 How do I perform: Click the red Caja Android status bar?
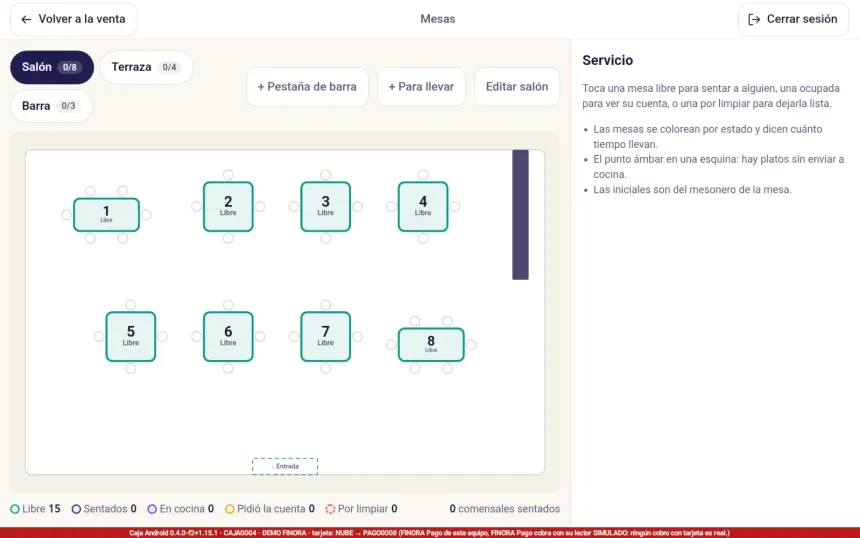click(x=430, y=533)
